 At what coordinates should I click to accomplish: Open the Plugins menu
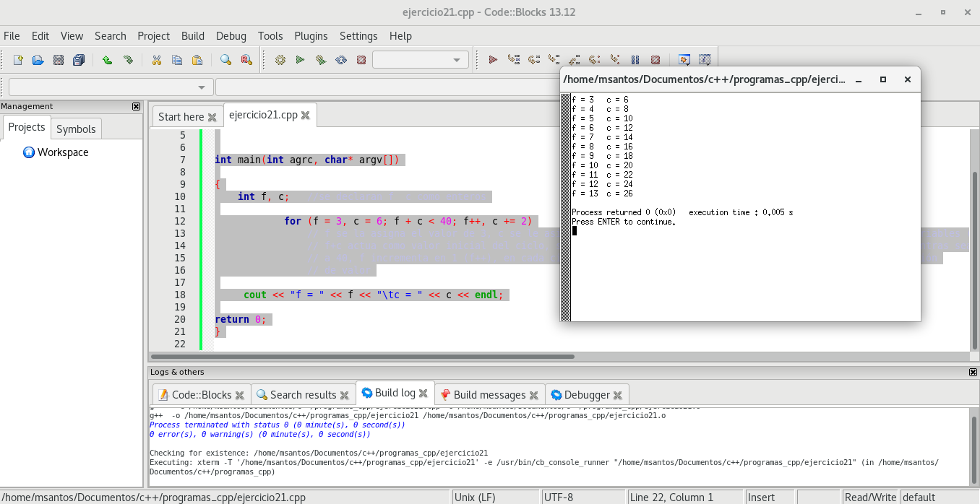[311, 36]
